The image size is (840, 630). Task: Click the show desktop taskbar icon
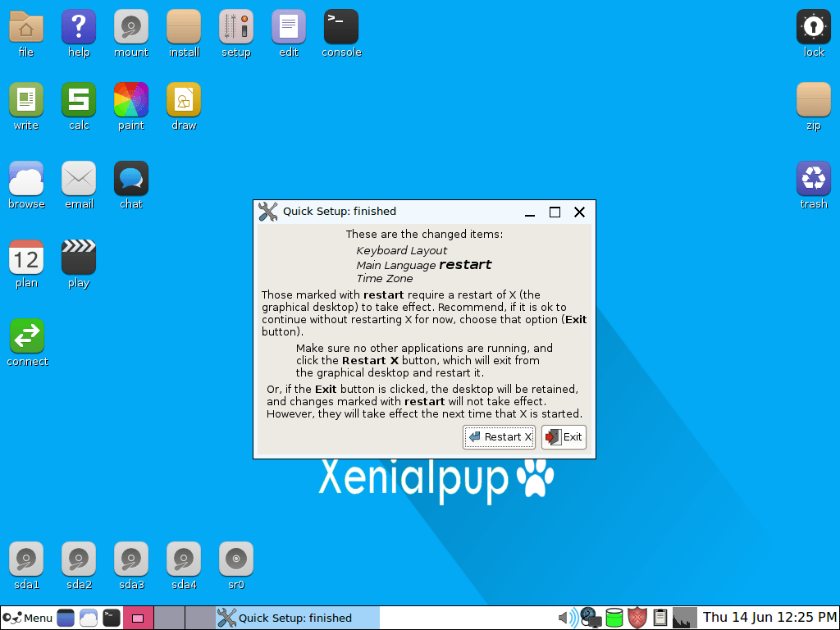[66, 618]
